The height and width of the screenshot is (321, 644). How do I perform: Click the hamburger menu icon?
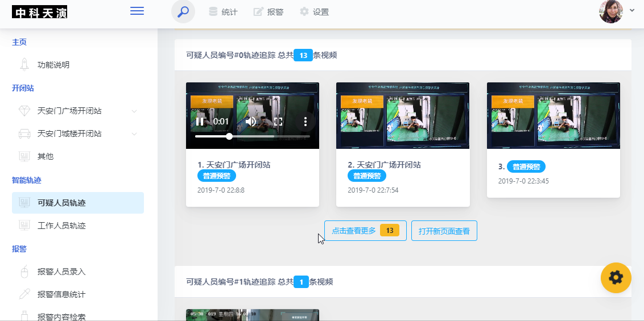coord(137,11)
